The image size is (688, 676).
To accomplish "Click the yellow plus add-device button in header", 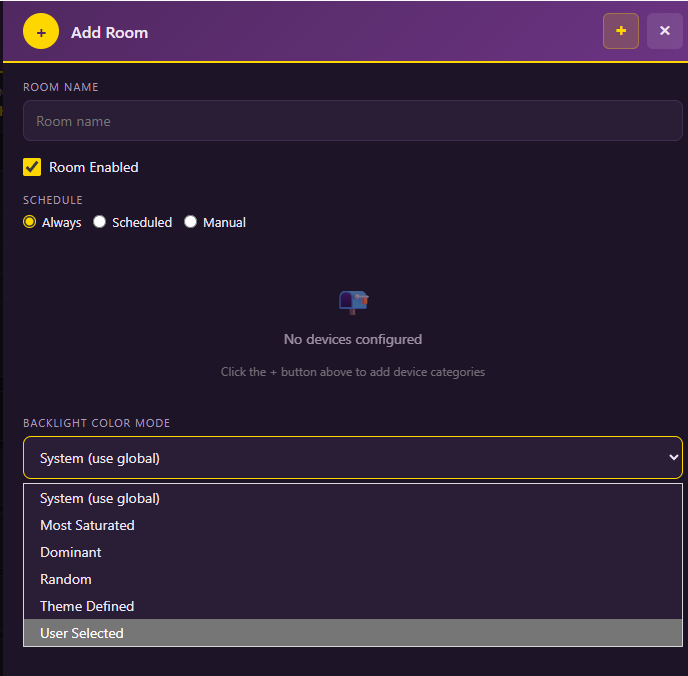I will (620, 31).
